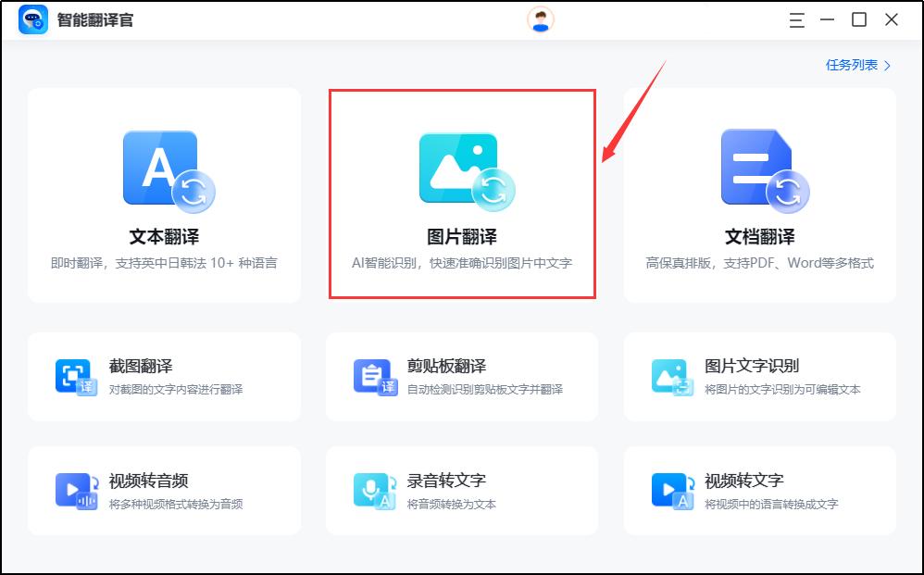Select the 文本翻译 (Text Translation) icon

pyautogui.click(x=164, y=168)
